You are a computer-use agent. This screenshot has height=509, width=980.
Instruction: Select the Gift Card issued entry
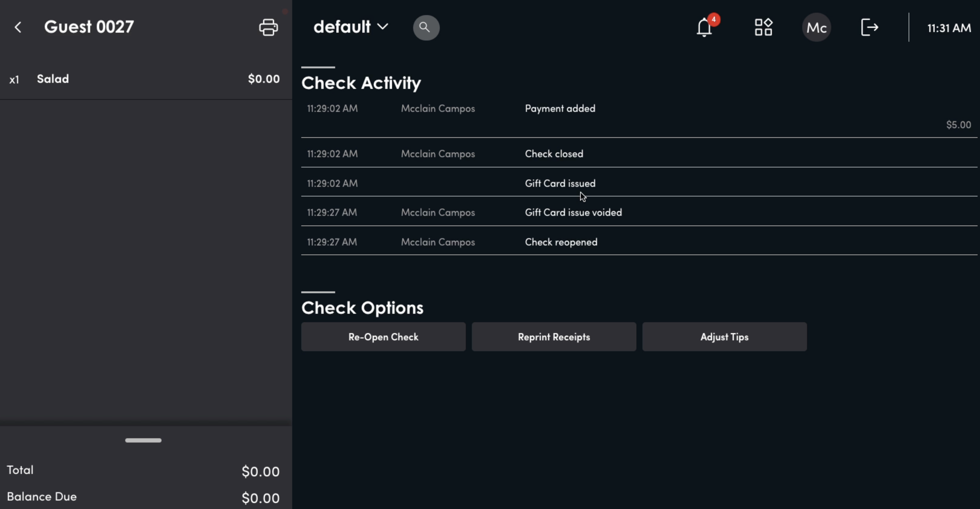point(639,183)
